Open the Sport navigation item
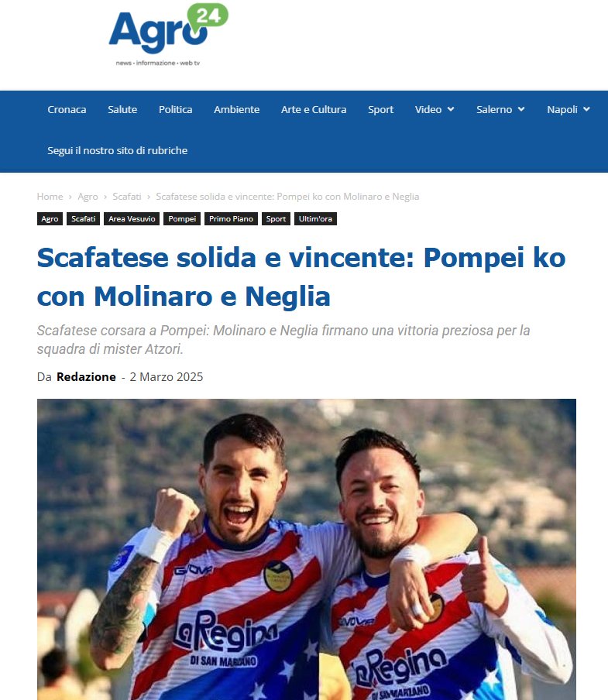This screenshot has height=700, width=608. 380,109
